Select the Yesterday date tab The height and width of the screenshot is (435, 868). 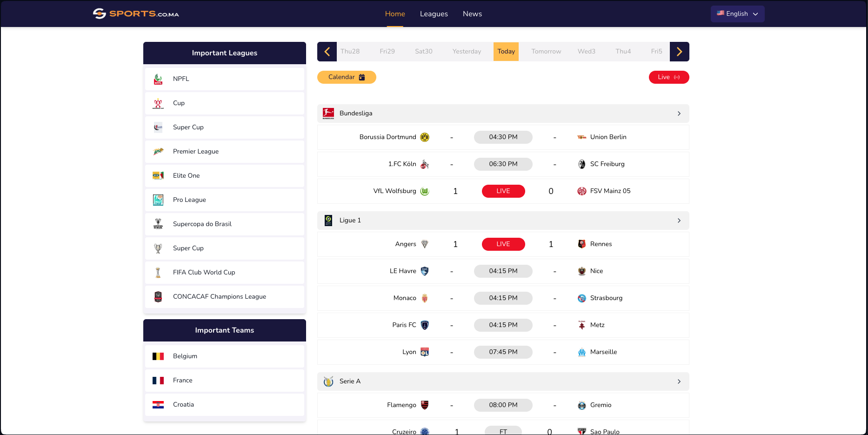click(x=467, y=52)
